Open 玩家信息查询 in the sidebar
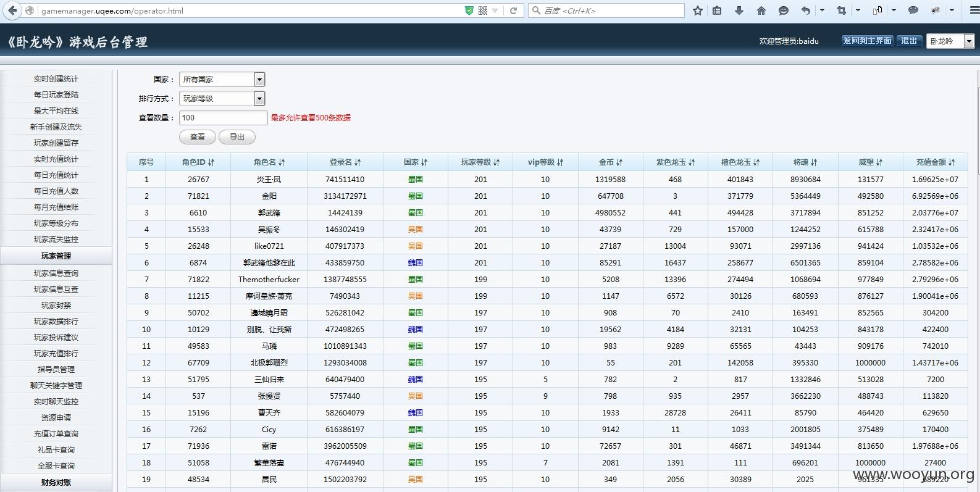The width and height of the screenshot is (980, 492). (56, 273)
